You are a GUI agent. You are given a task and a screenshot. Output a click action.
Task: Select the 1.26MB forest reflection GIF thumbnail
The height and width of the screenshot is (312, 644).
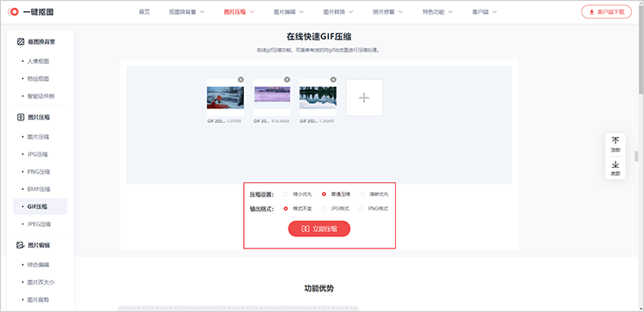pos(318,97)
